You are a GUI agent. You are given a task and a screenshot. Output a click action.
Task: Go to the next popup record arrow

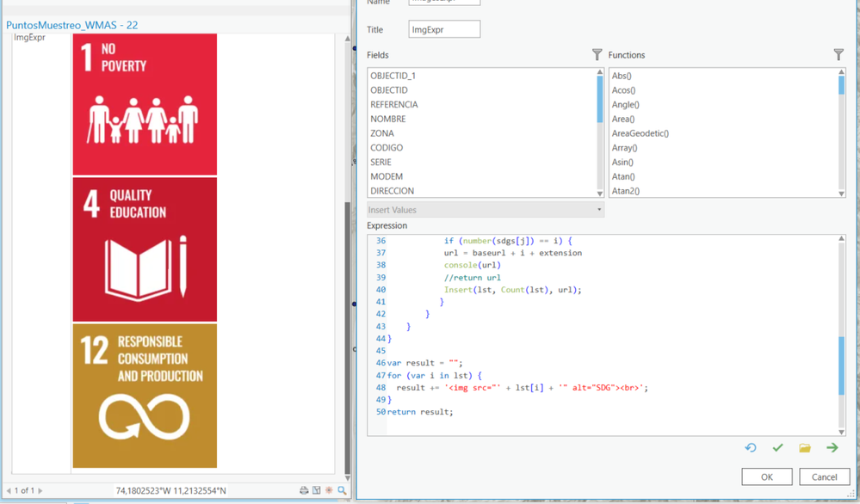[x=40, y=490]
